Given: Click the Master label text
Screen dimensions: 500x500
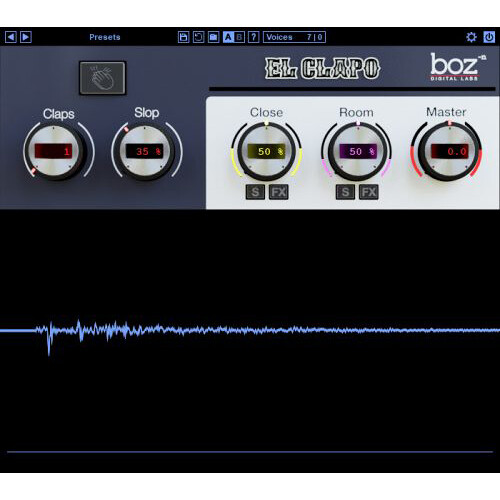Looking at the screenshot, I should point(446,112).
